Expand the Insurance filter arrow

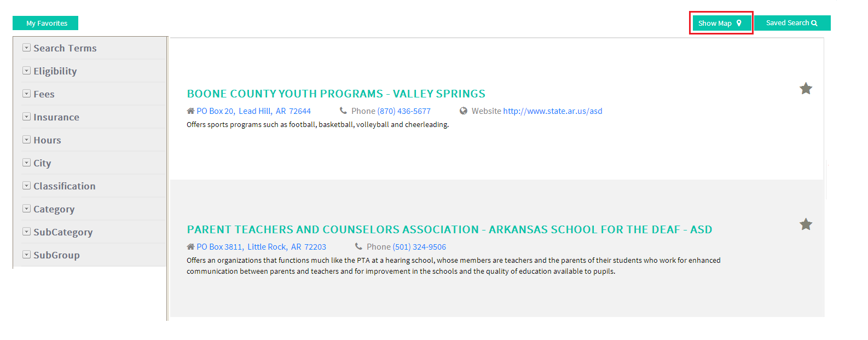[x=26, y=117]
